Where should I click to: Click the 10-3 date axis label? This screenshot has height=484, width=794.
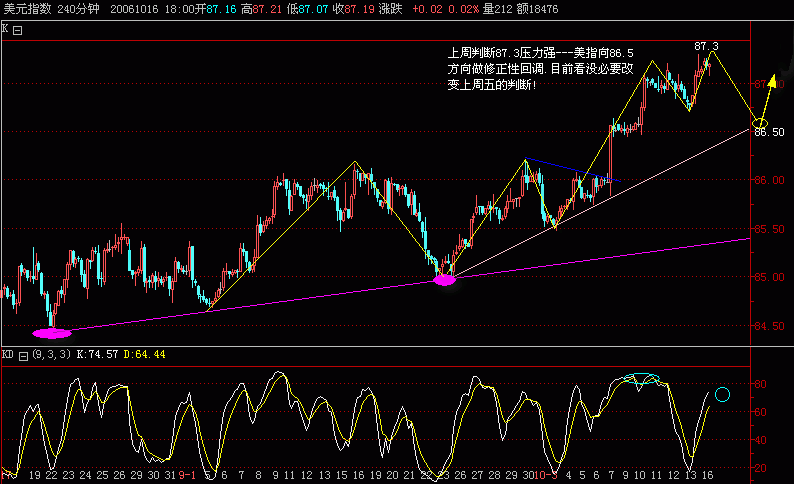546,475
